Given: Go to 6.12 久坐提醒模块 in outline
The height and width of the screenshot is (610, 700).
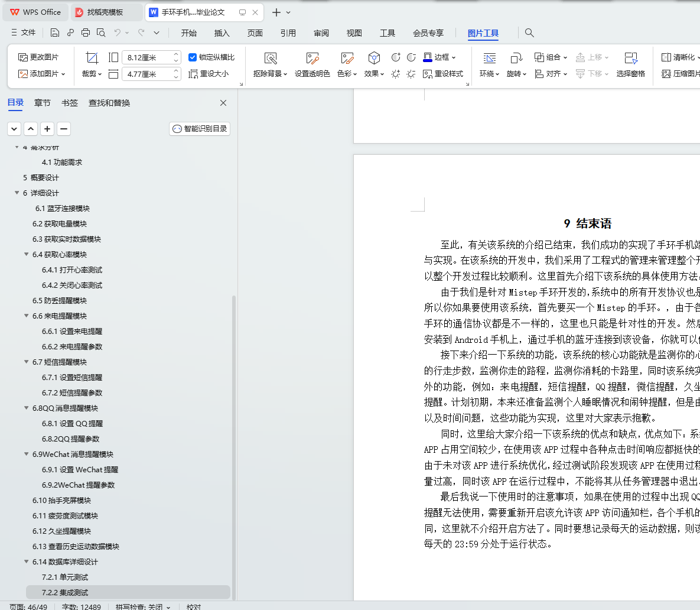Looking at the screenshot, I should click(x=61, y=531).
